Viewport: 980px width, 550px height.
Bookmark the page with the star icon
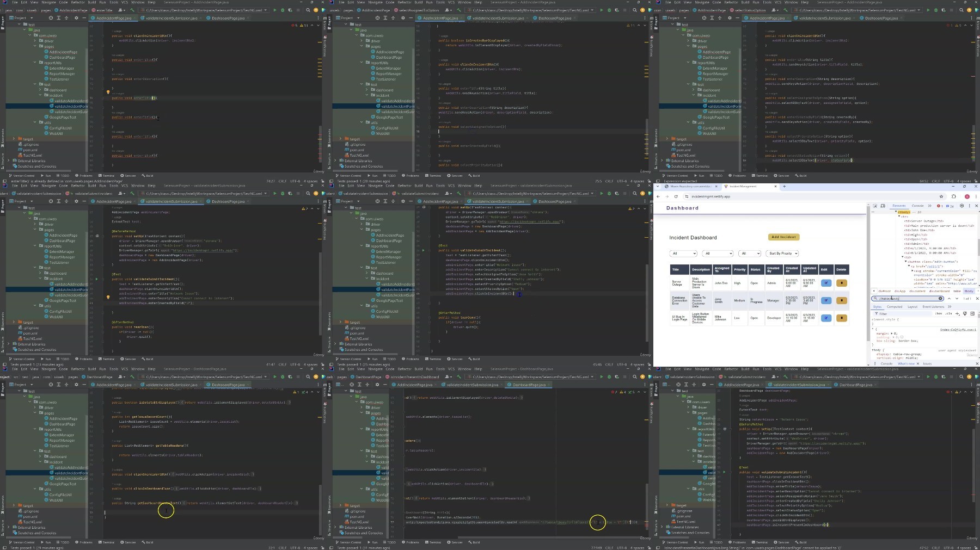click(941, 196)
